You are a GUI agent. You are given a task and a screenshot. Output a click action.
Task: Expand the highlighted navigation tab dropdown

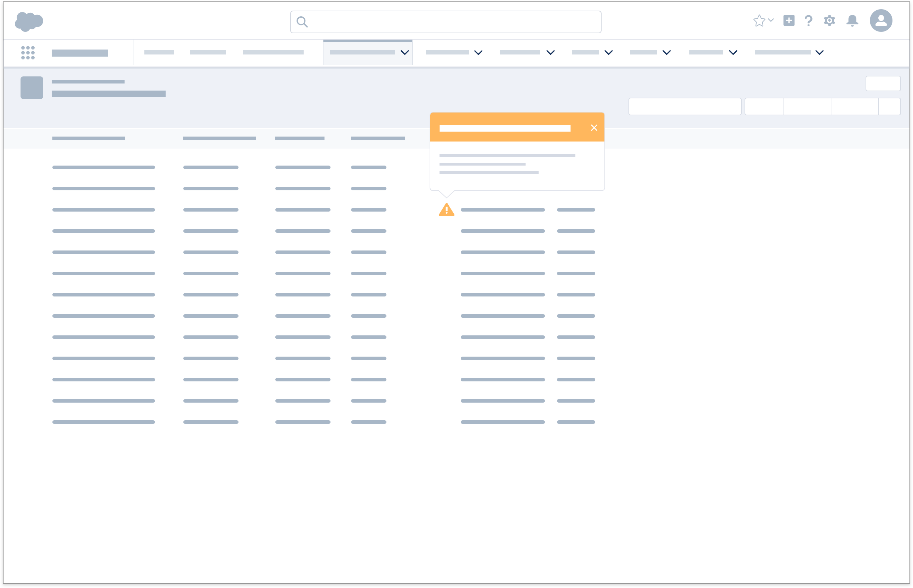click(x=404, y=53)
